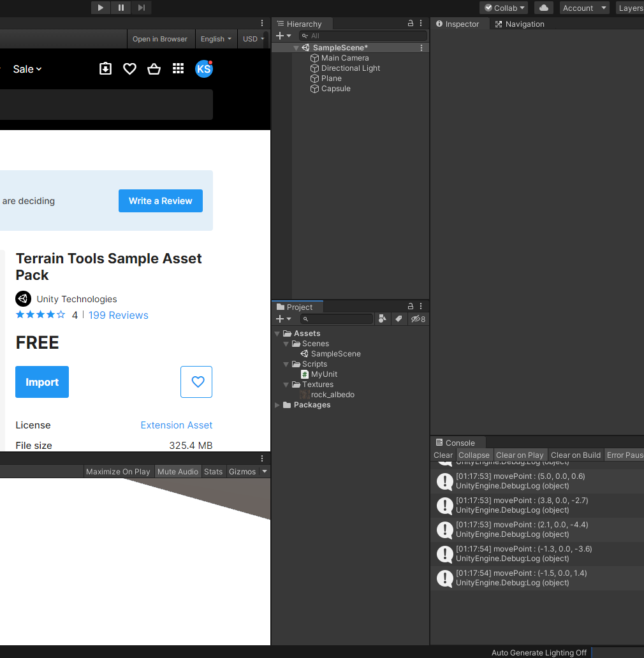Open the apps grid icon
The height and width of the screenshot is (658, 644).
(x=179, y=68)
